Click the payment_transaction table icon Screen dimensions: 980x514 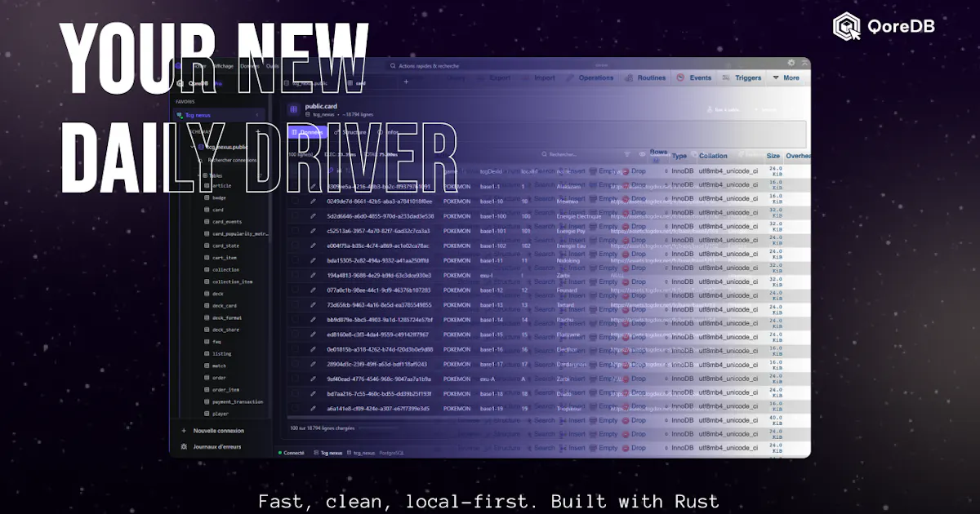coord(207,401)
